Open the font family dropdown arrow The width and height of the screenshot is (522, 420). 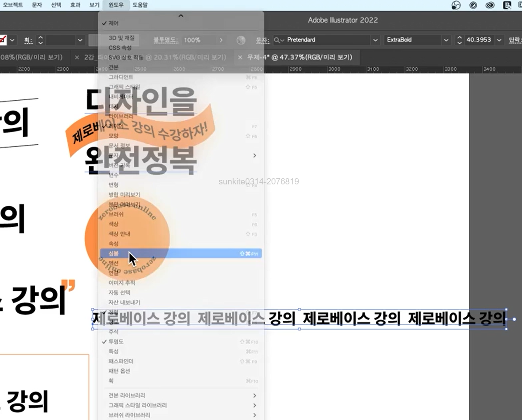(x=375, y=40)
